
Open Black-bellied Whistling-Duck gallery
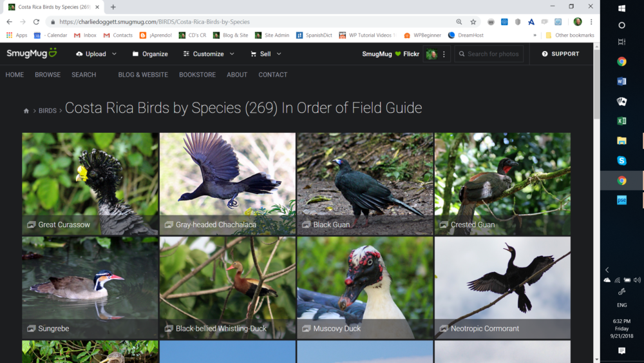tap(227, 288)
